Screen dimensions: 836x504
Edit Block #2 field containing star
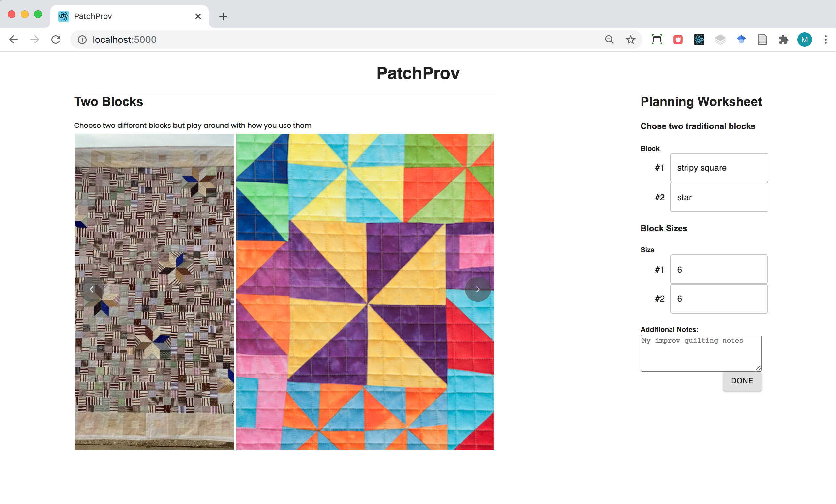tap(719, 197)
